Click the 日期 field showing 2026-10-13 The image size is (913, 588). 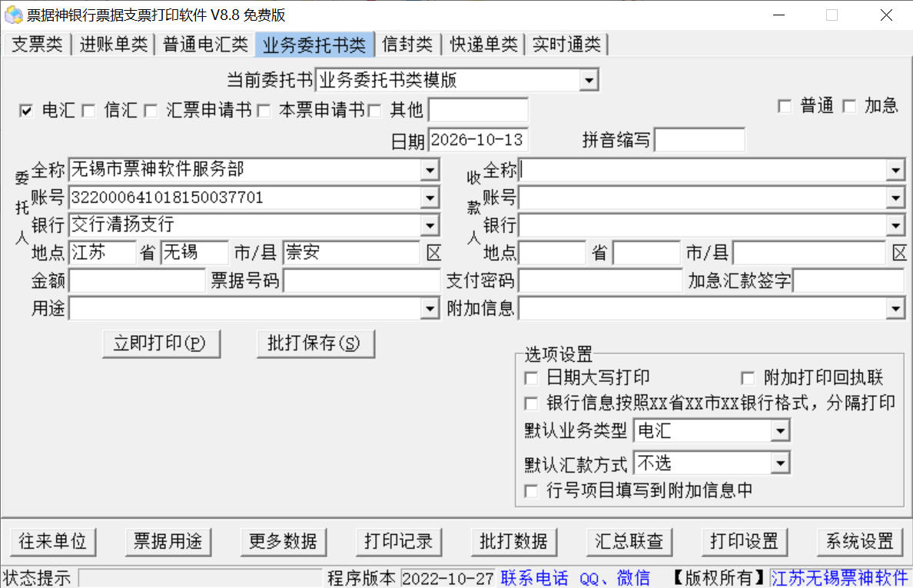coord(478,141)
